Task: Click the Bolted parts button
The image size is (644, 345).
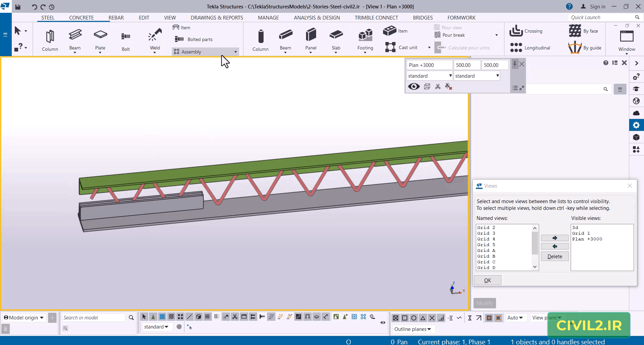Action: pos(194,39)
